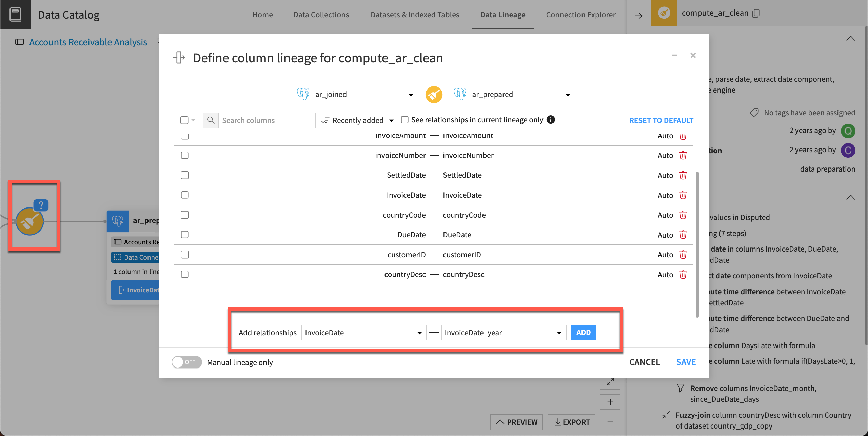This screenshot has height=436, width=868.
Task: Open the InvoiceDate source column dropdown
Action: pyautogui.click(x=363, y=333)
